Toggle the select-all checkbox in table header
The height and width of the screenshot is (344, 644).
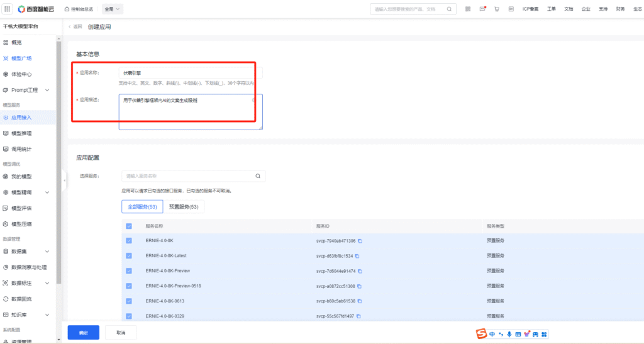pos(129,226)
